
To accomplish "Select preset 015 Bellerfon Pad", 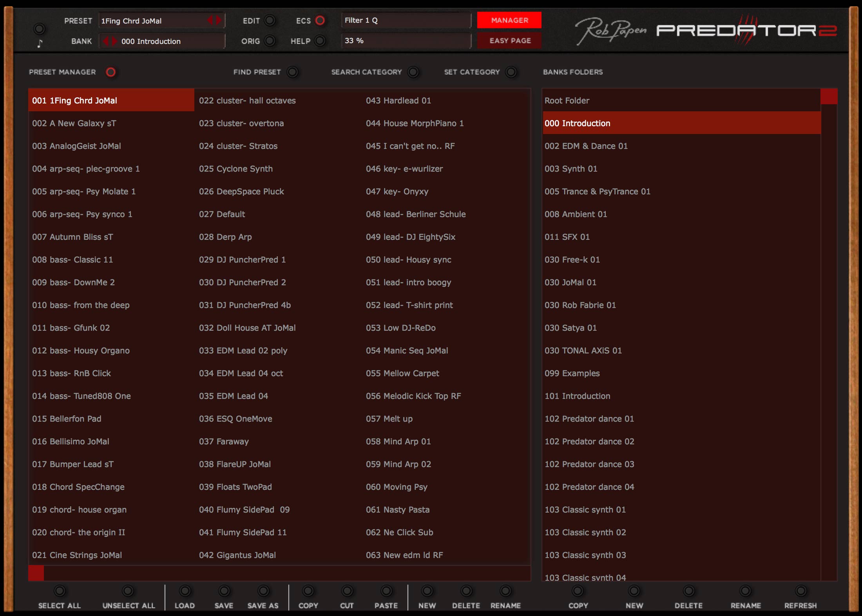I will 111,419.
